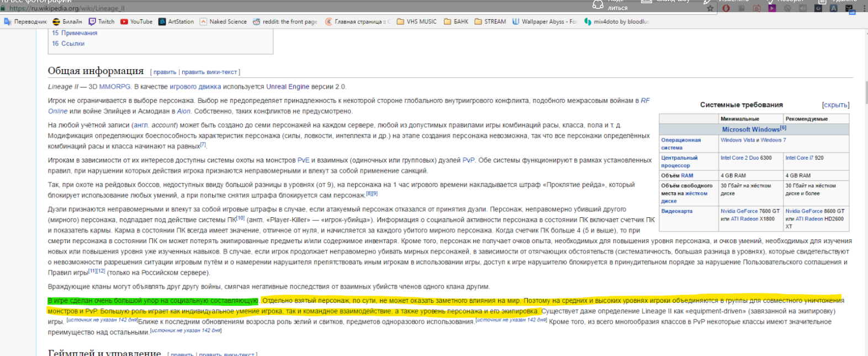Go to contents entry 15 Примечания
Viewport: 868px width, 356px height.
(75, 33)
